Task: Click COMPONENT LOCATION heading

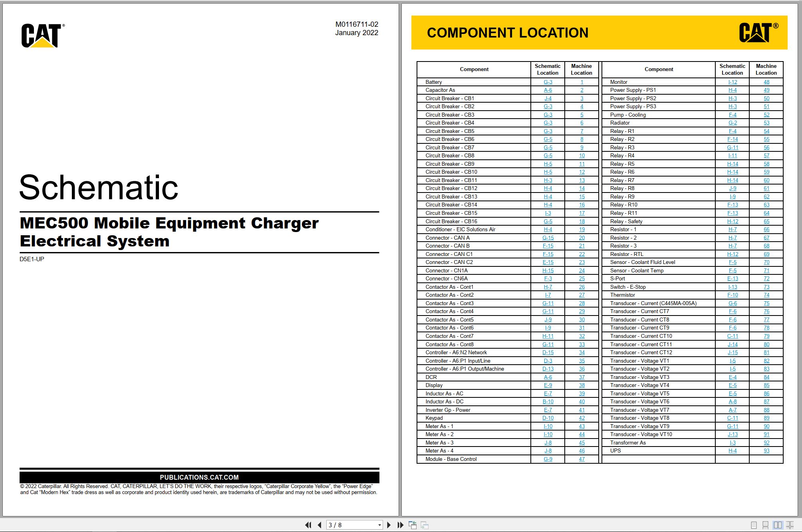Action: tap(508, 33)
